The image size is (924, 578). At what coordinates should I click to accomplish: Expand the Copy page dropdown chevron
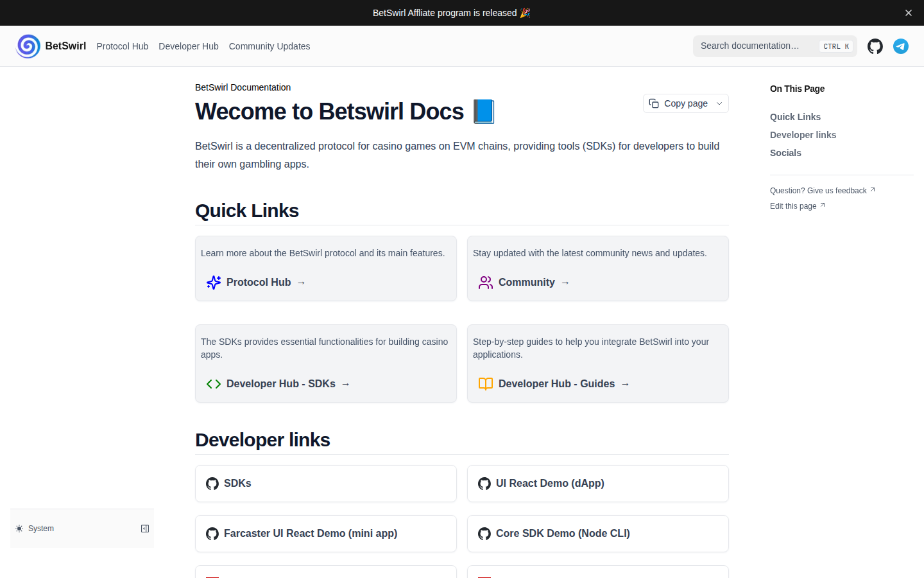(x=719, y=103)
